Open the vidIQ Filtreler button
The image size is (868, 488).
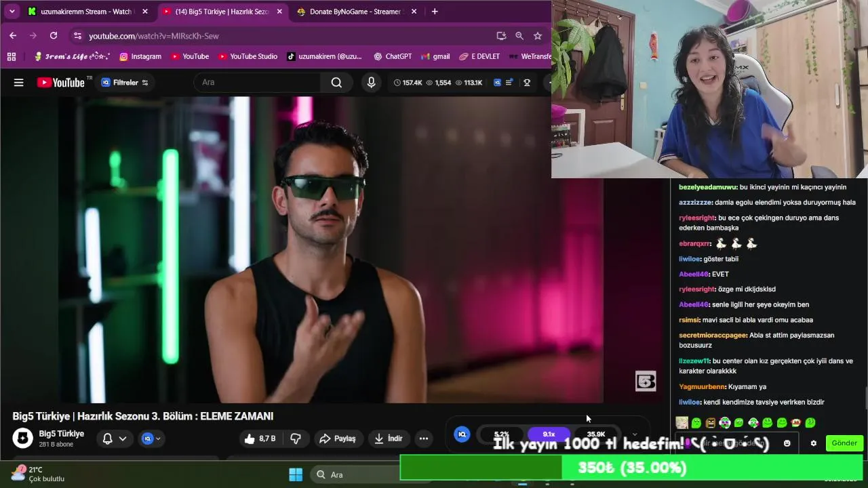(125, 83)
